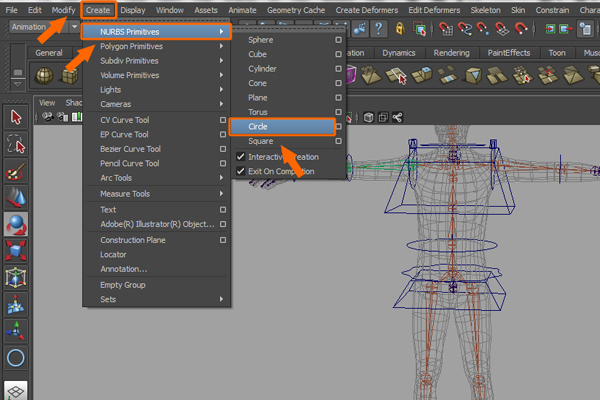Image resolution: width=600 pixels, height=400 pixels.
Task: Open the Create menu
Action: point(98,10)
